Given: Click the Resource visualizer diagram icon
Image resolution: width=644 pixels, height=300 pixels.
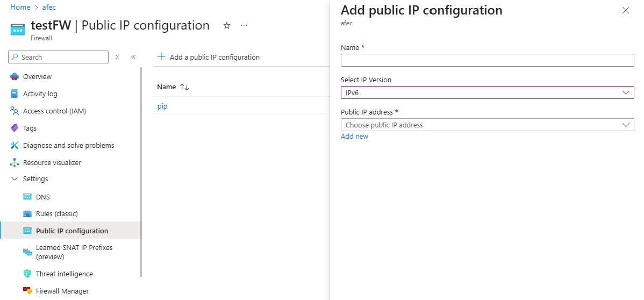Looking at the screenshot, I should pyautogui.click(x=15, y=163).
